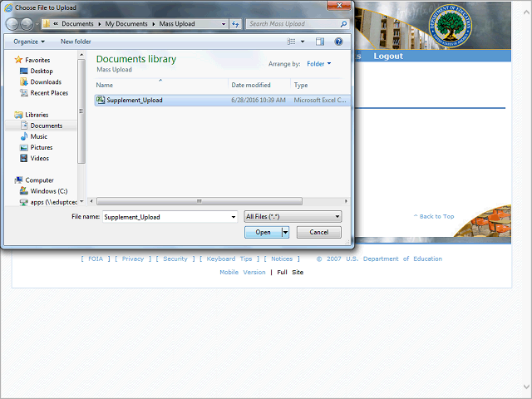This screenshot has width=532, height=399.
Task: Click the Downloads folder icon
Action: click(x=24, y=81)
